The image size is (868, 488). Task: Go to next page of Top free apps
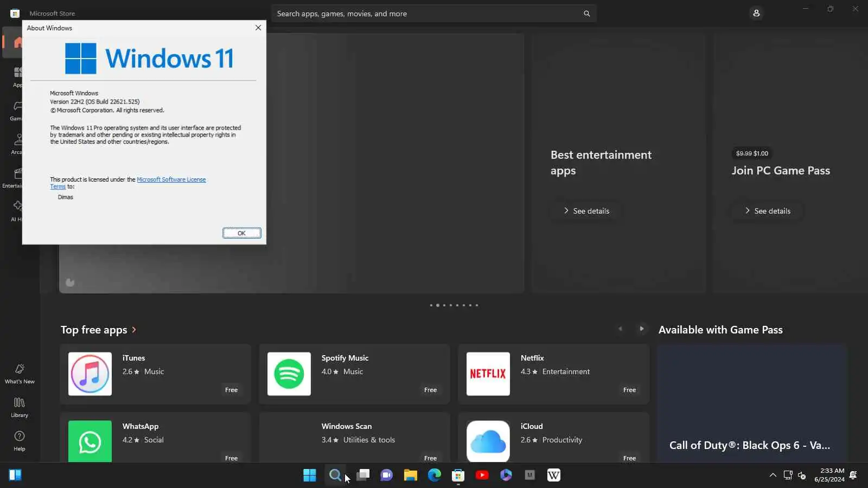pos(641,329)
